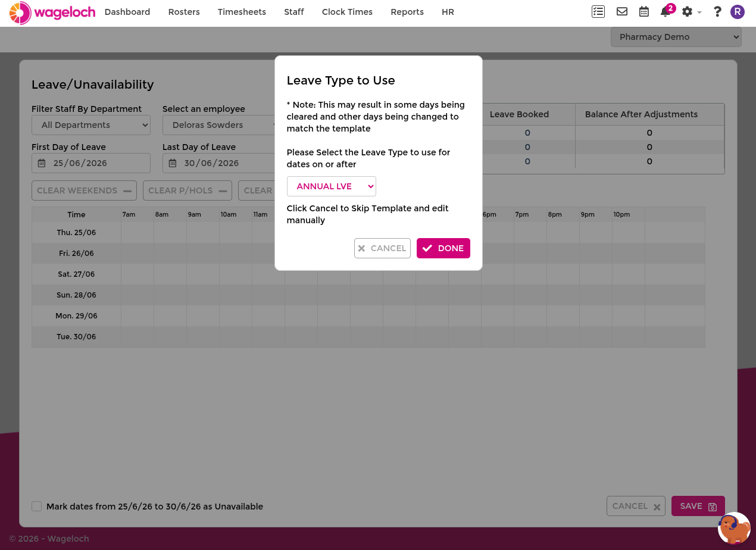Viewport: 756px width, 550px height.
Task: Open the Staff menu
Action: (294, 12)
